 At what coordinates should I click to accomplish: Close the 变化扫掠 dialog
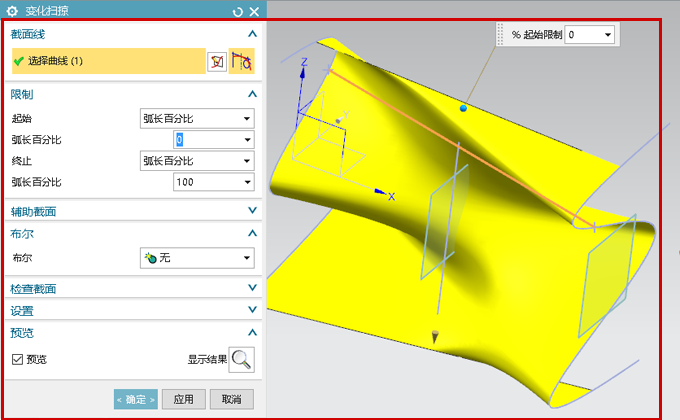(254, 11)
